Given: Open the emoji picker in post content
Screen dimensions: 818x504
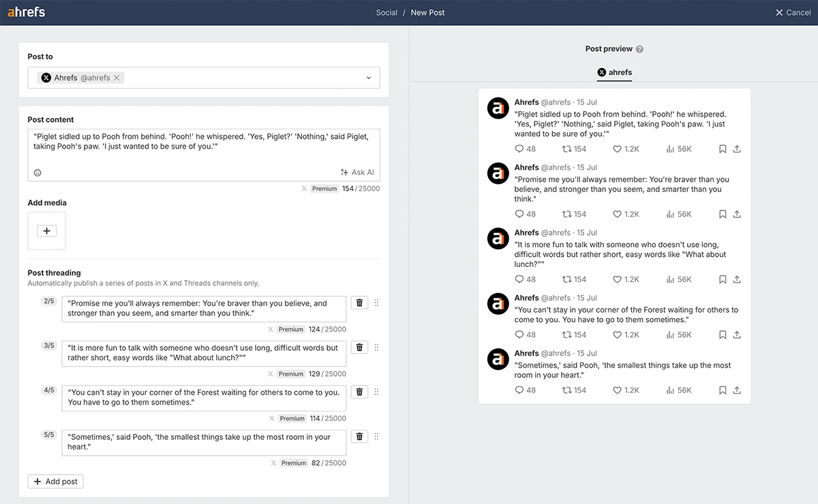Looking at the screenshot, I should pos(37,172).
